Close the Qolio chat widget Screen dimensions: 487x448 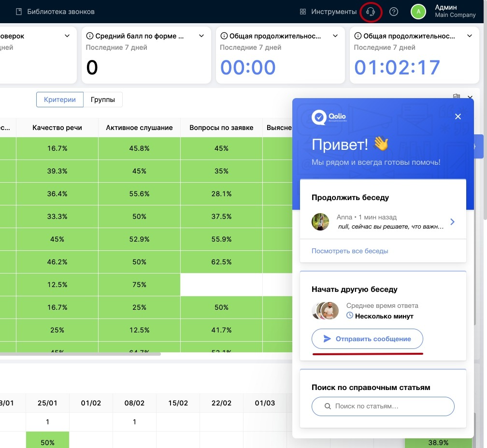pyautogui.click(x=458, y=116)
